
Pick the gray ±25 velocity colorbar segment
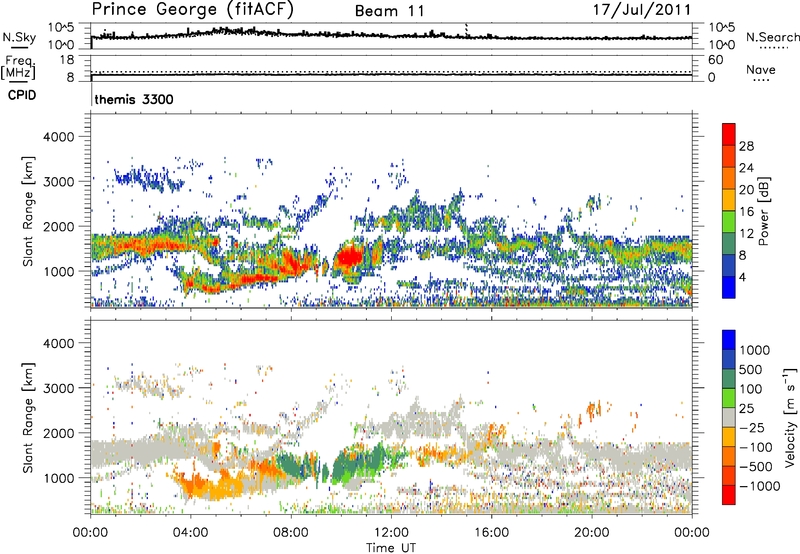pos(729,417)
